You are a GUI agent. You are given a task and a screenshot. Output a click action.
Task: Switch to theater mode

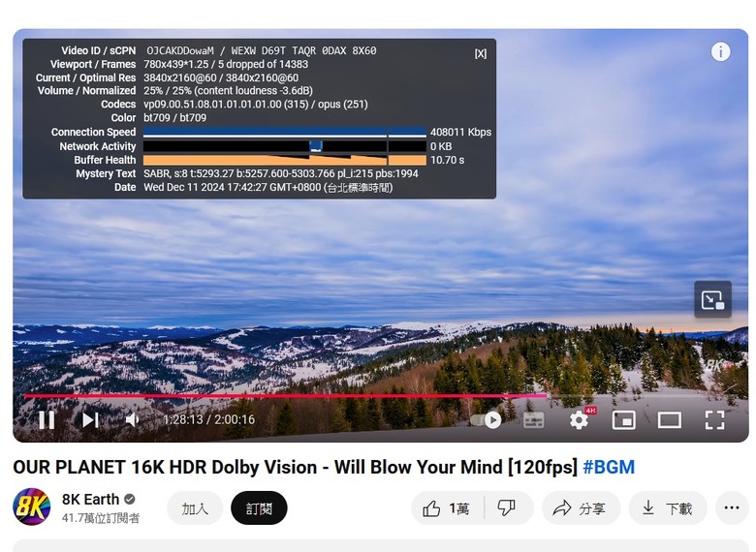pyautogui.click(x=669, y=420)
